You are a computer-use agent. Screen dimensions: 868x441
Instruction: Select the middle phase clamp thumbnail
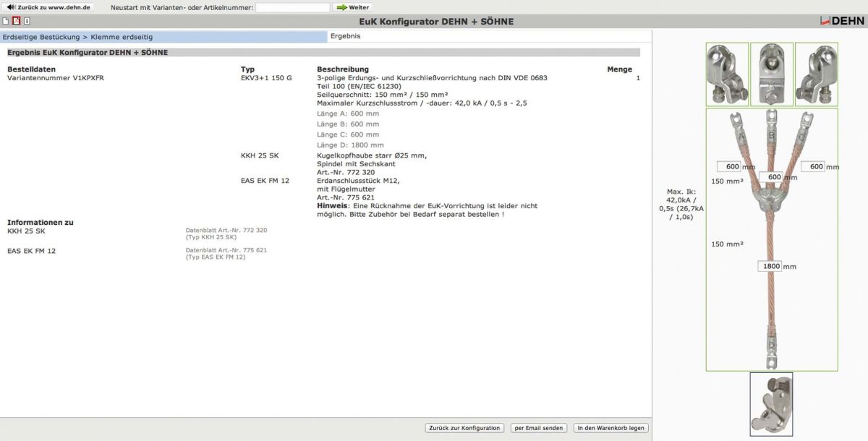pos(772,74)
